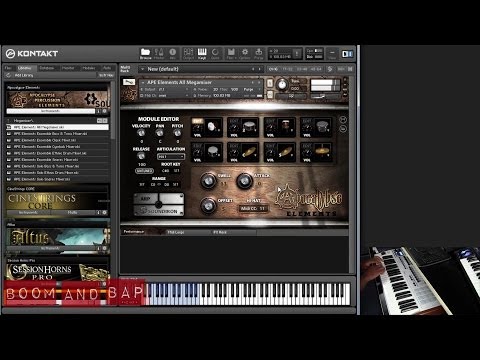Toggle the highlighted EDIT button on first module
Image resolution: width=480 pixels, height=360 pixels.
point(197,121)
